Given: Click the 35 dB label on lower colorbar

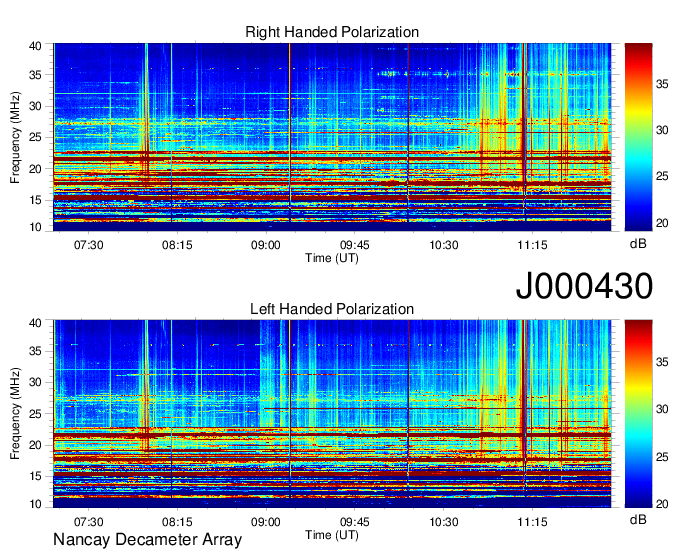Looking at the screenshot, I should tap(662, 362).
